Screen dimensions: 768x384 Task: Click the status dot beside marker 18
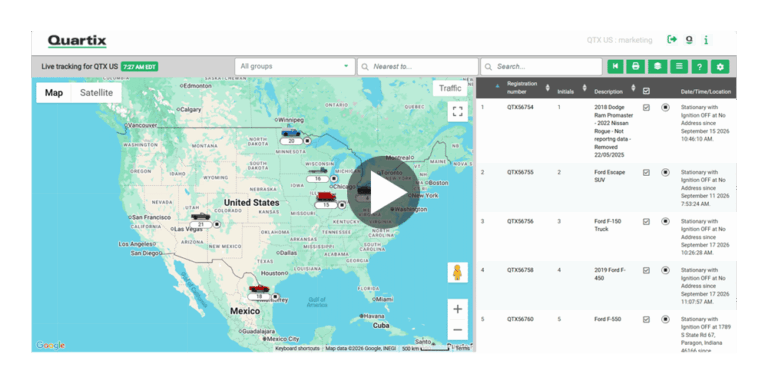click(x=275, y=297)
